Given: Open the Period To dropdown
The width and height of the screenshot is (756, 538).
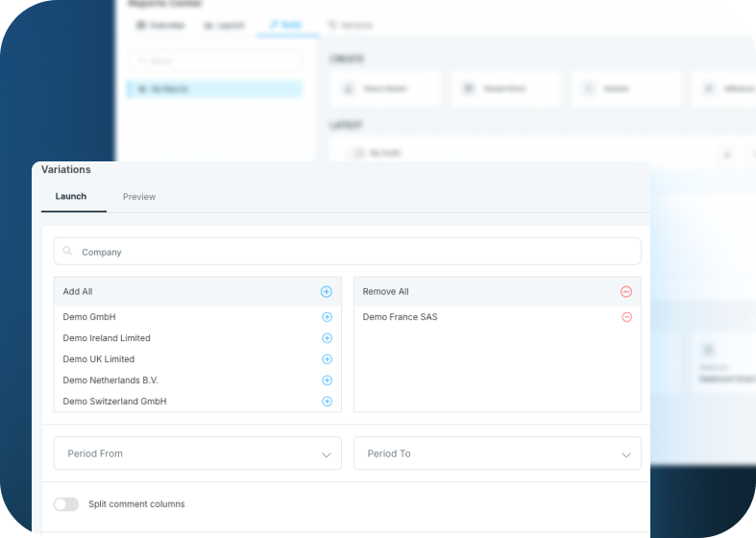Looking at the screenshot, I should tap(497, 453).
